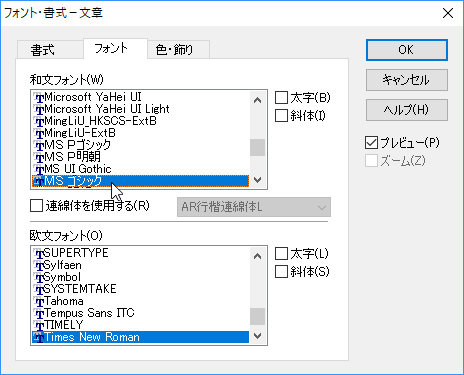
Task: Select Microsoft YaHei UI font
Action: pos(140,97)
